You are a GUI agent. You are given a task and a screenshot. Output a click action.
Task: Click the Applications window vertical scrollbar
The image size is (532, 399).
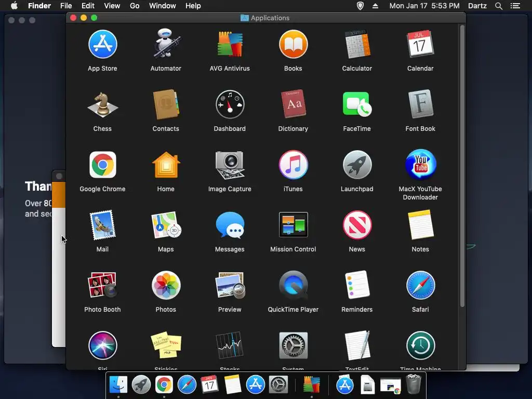462,166
